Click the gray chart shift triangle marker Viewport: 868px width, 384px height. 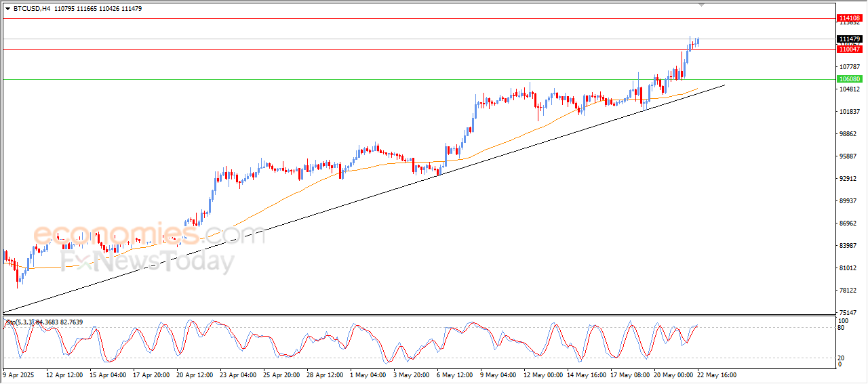pos(701,4)
